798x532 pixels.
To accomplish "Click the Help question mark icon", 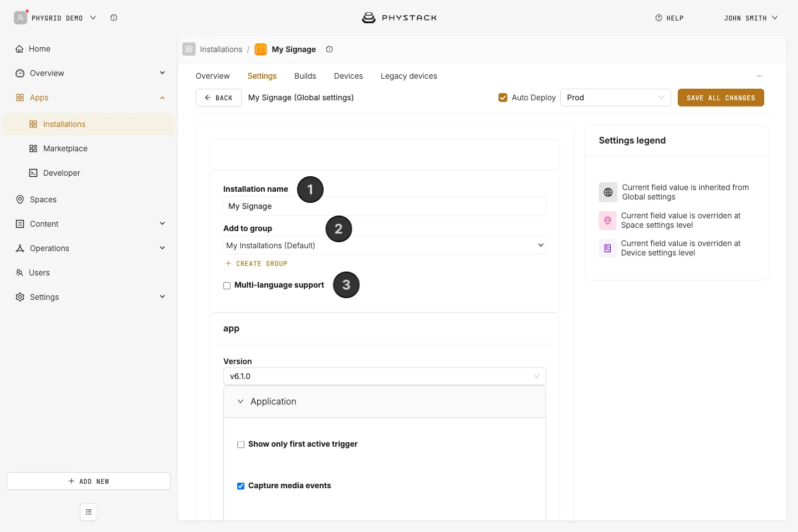I will [x=659, y=18].
